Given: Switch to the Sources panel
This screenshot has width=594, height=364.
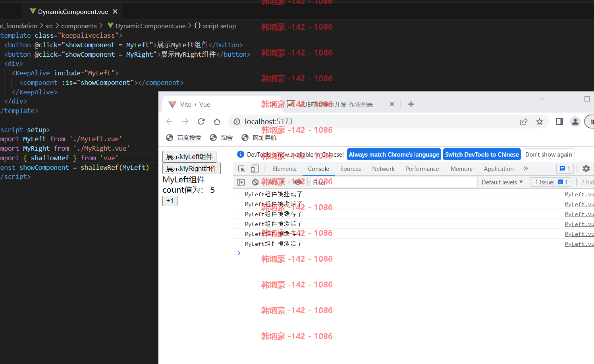Looking at the screenshot, I should pyautogui.click(x=351, y=169).
